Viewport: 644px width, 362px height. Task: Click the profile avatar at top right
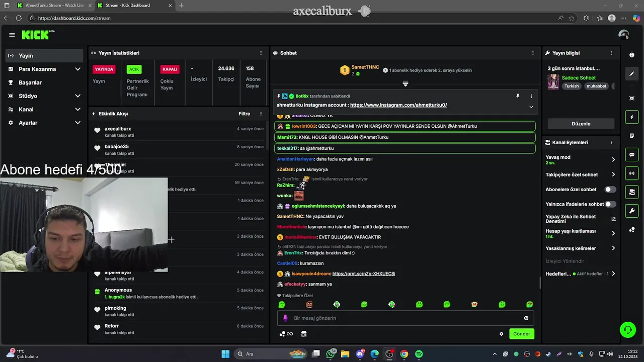pyautogui.click(x=624, y=35)
